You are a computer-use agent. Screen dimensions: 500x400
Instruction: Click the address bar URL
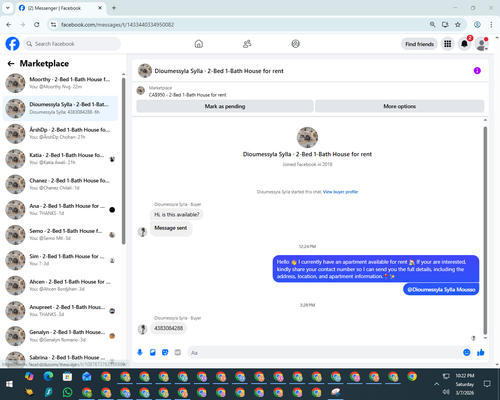point(117,25)
